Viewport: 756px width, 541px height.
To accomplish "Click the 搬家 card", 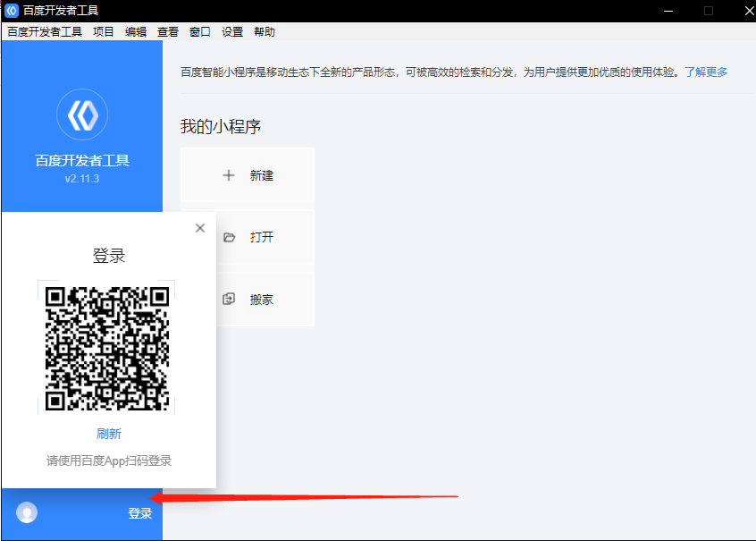I will click(265, 300).
